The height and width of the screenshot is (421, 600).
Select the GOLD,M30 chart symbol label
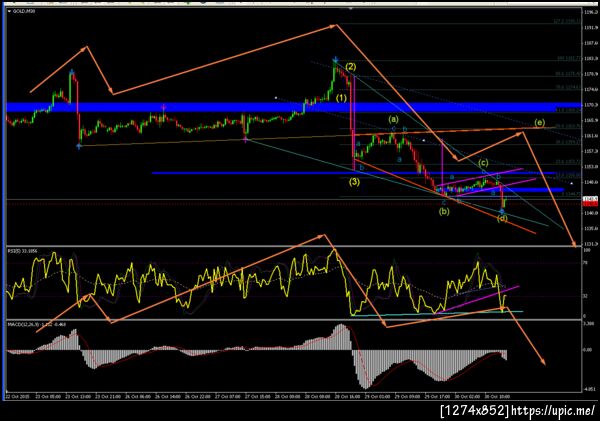24,11
